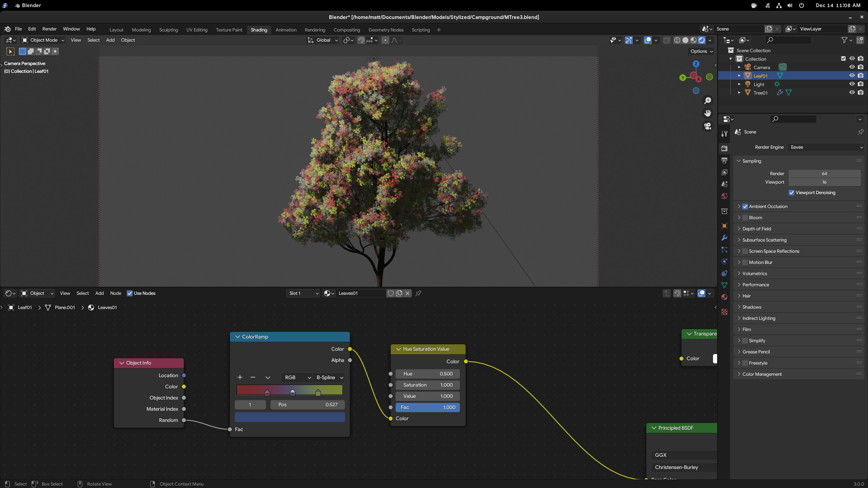Open the Object Mode dropdown
Screen dimensions: 868x488
tap(43, 40)
